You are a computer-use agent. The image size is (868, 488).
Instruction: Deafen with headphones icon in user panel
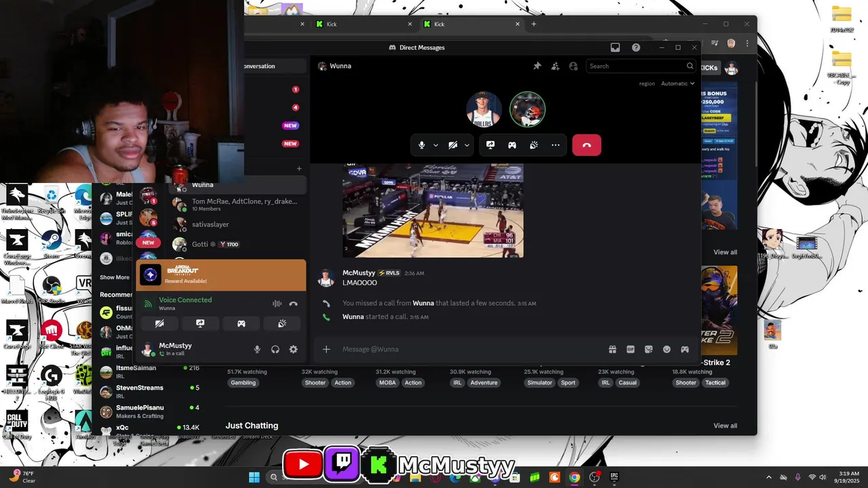pos(275,349)
